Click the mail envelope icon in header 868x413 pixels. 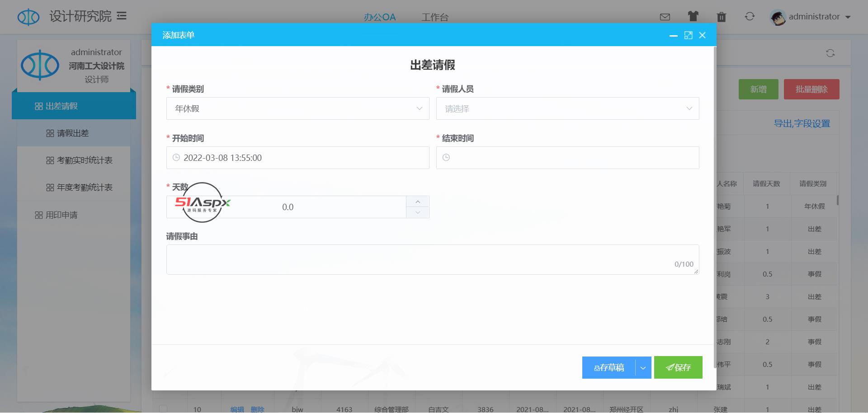tap(665, 17)
